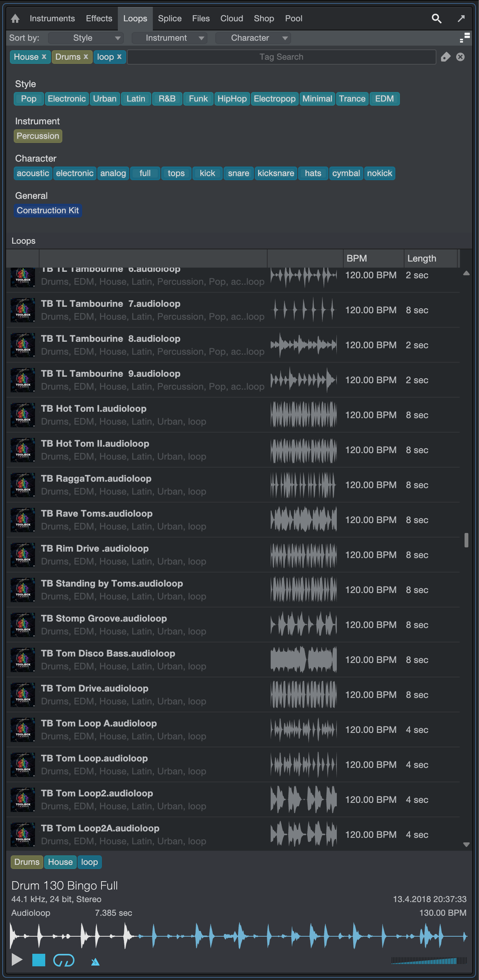Open the Cloud tab
Screen dimensions: 479x980
point(232,18)
